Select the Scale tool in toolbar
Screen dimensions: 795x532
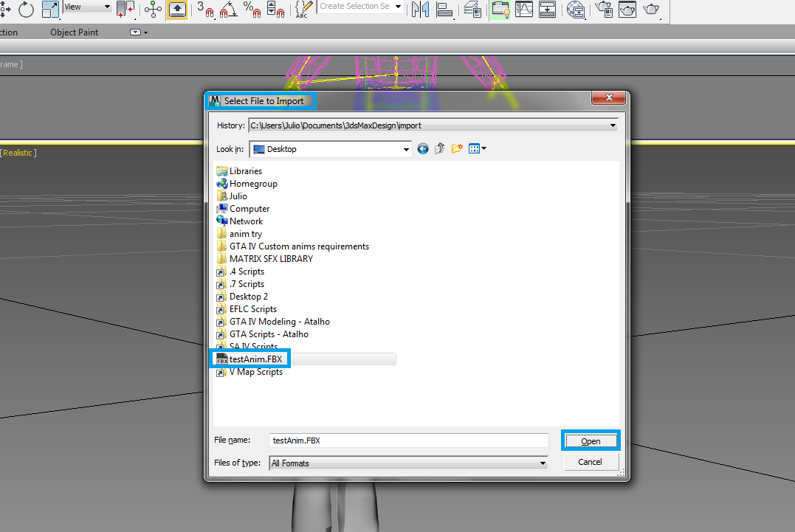point(49,9)
